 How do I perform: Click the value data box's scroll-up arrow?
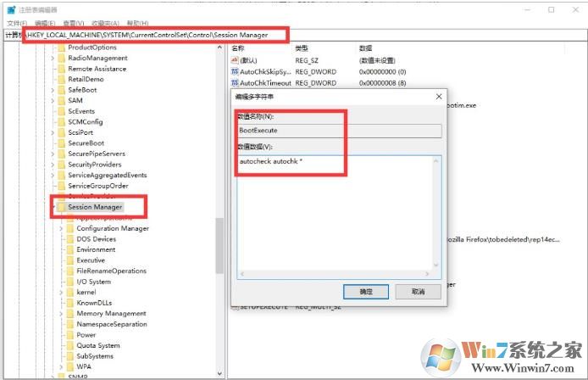coord(436,161)
